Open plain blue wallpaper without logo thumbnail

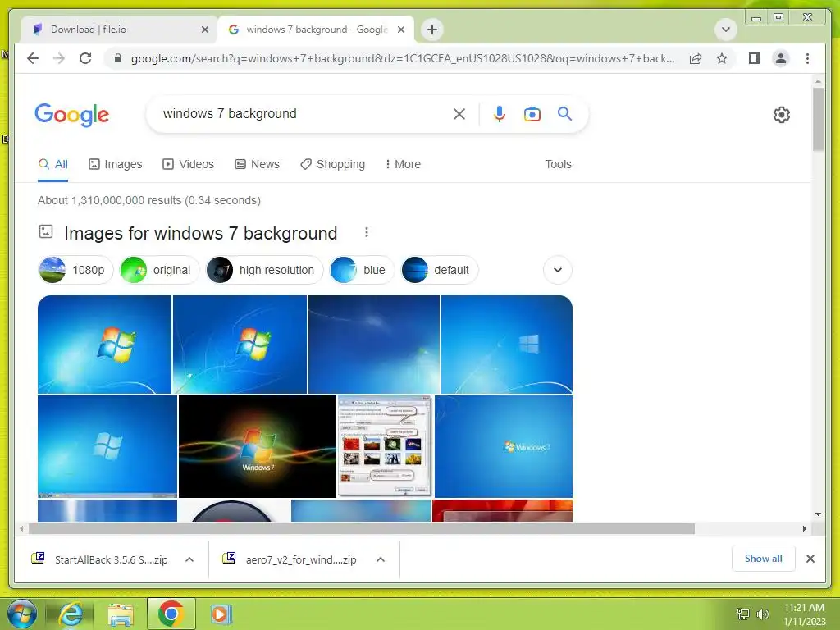(374, 345)
